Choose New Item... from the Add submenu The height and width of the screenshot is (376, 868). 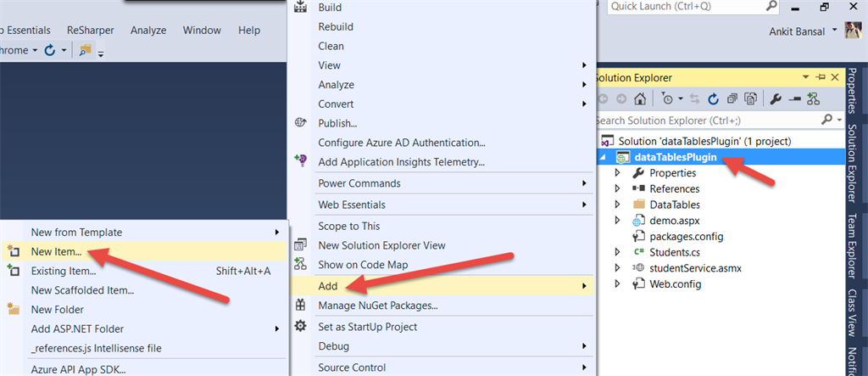click(x=56, y=251)
